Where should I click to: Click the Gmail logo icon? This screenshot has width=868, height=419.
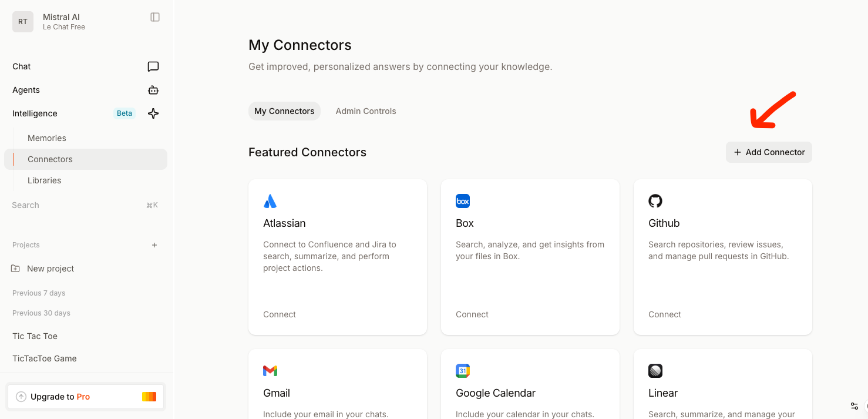(270, 370)
